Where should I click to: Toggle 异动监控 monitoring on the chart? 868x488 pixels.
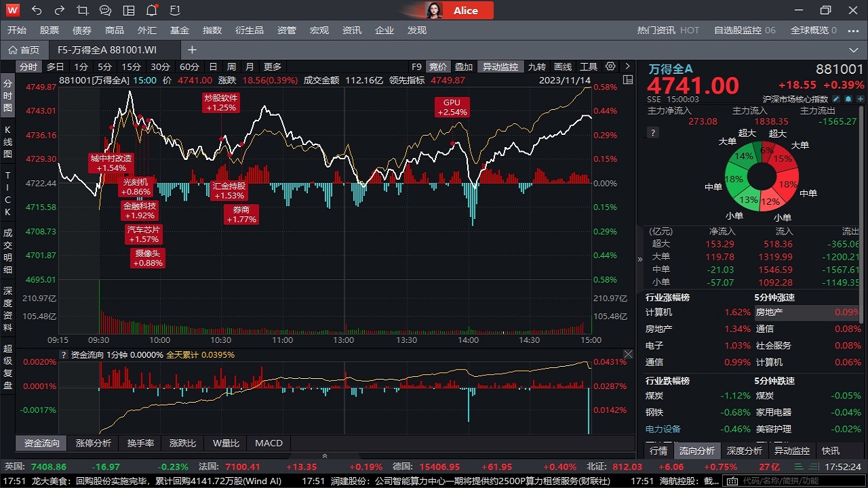499,66
